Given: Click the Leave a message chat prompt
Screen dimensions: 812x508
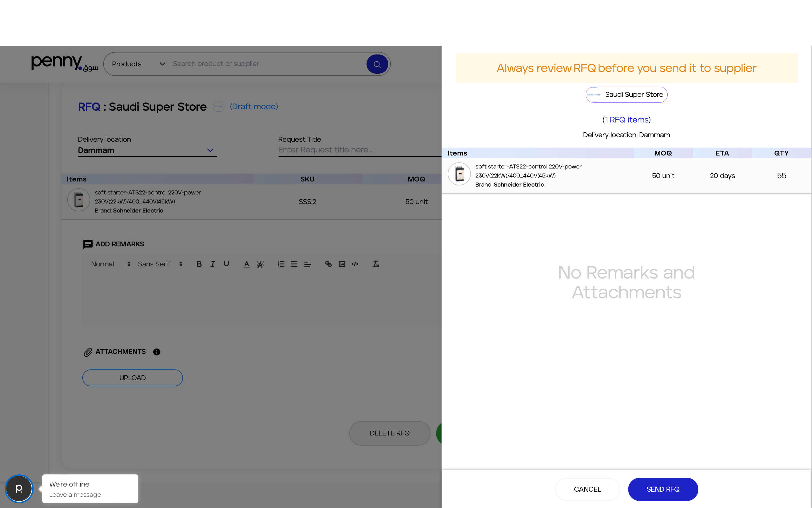Looking at the screenshot, I should [x=75, y=494].
